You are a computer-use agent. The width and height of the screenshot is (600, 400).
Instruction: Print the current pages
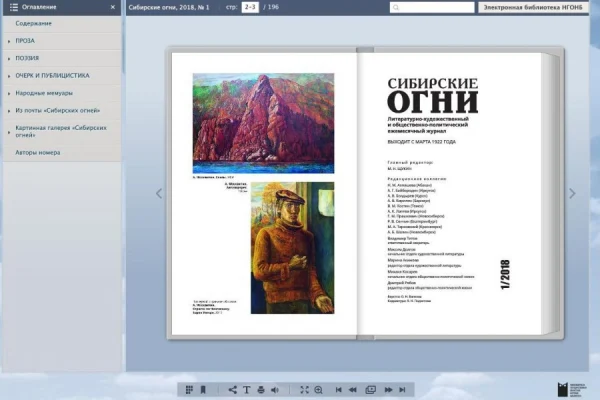260,389
